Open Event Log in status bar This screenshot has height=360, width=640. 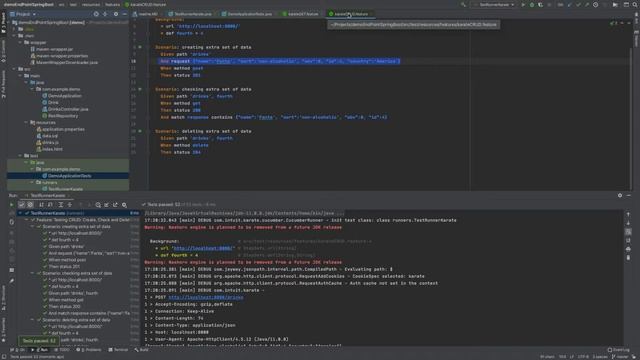pyautogui.click(x=618, y=350)
